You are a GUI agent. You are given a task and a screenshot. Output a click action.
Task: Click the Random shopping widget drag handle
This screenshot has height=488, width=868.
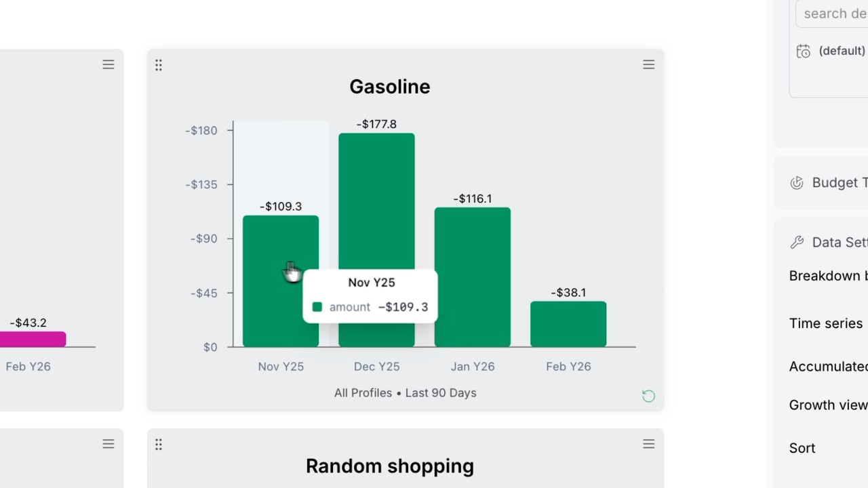tap(158, 445)
